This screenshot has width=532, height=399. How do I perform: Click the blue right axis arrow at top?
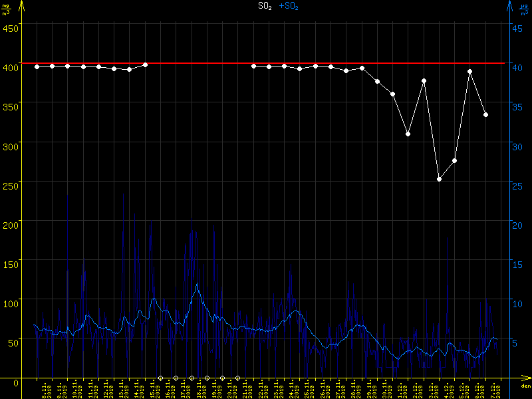point(509,5)
